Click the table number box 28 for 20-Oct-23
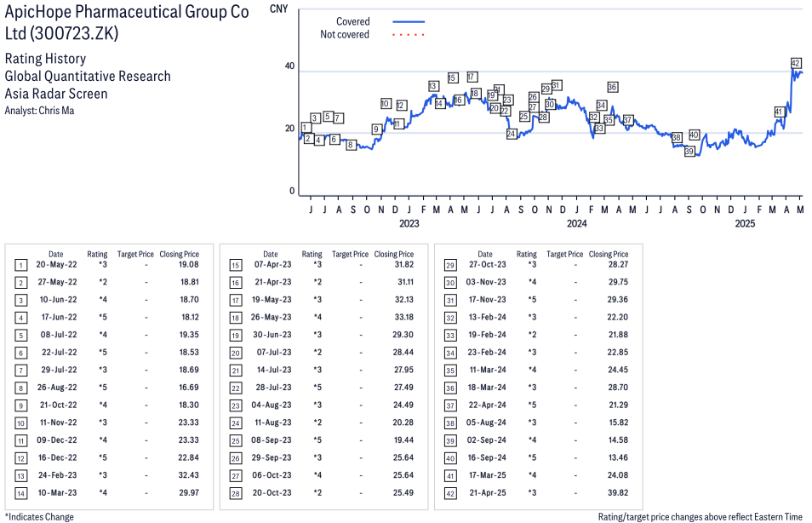This screenshot has width=812, height=523. (236, 493)
